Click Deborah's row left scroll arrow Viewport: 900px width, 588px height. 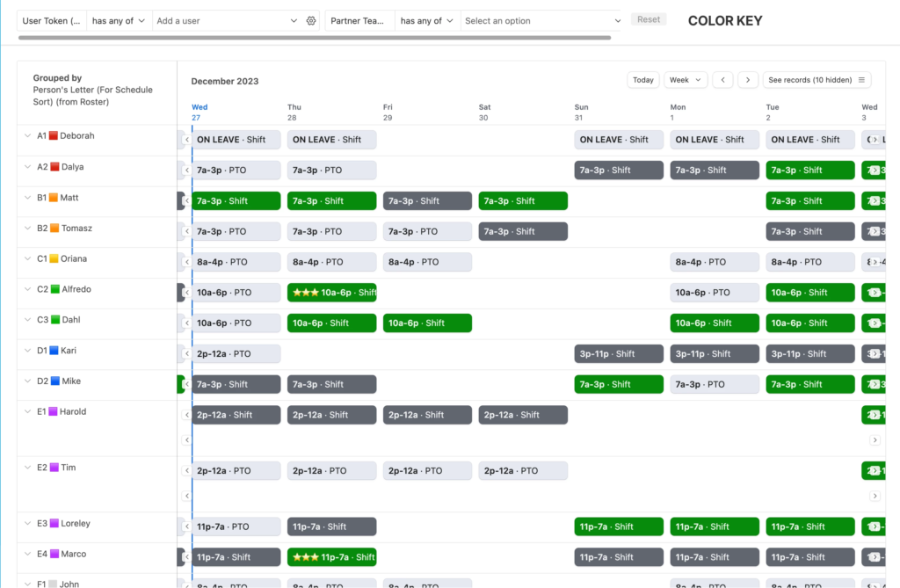(x=186, y=140)
